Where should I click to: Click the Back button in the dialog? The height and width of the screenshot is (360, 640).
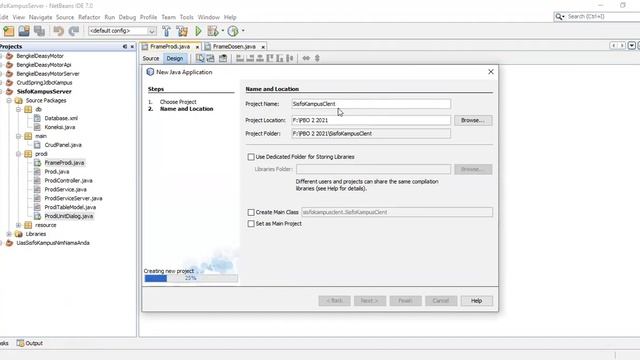(x=334, y=301)
